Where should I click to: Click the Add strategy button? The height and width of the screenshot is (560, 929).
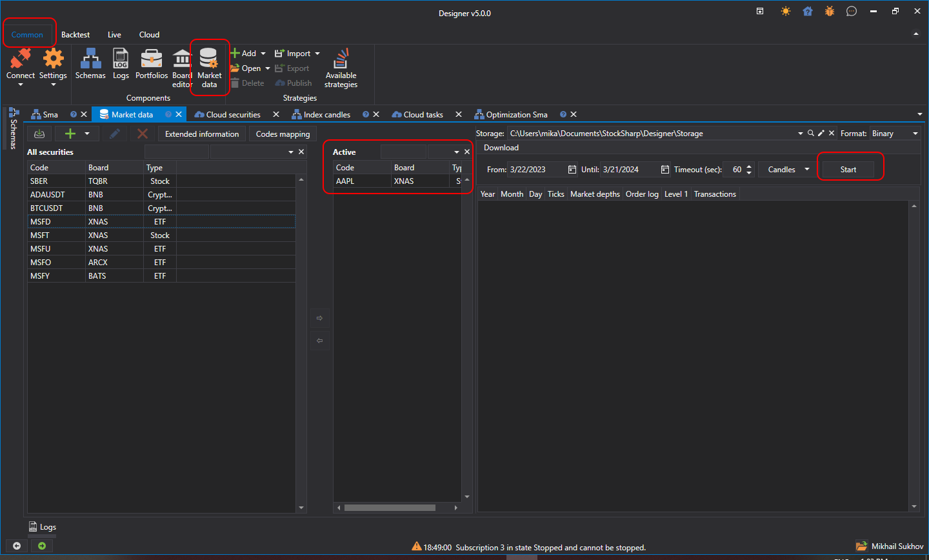(244, 54)
